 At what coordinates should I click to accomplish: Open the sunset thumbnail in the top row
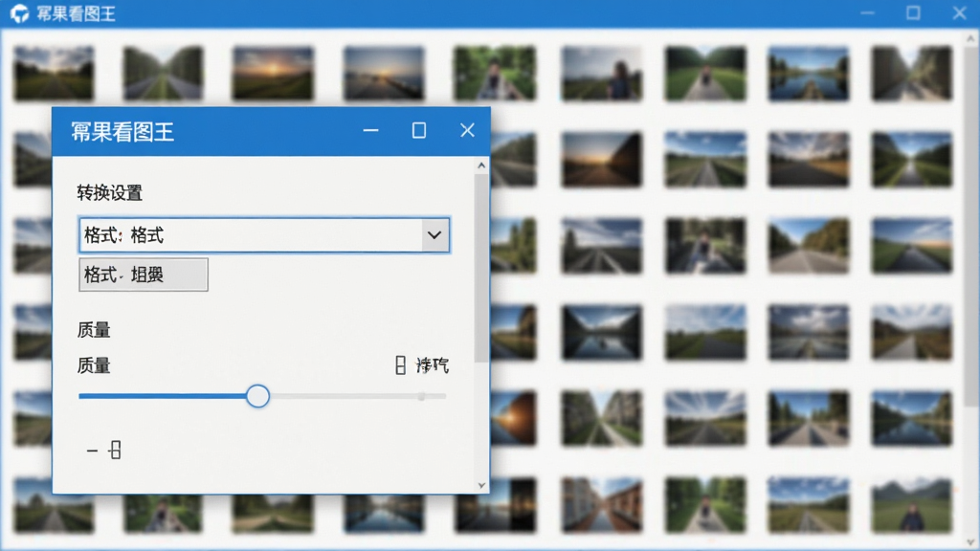(x=273, y=74)
